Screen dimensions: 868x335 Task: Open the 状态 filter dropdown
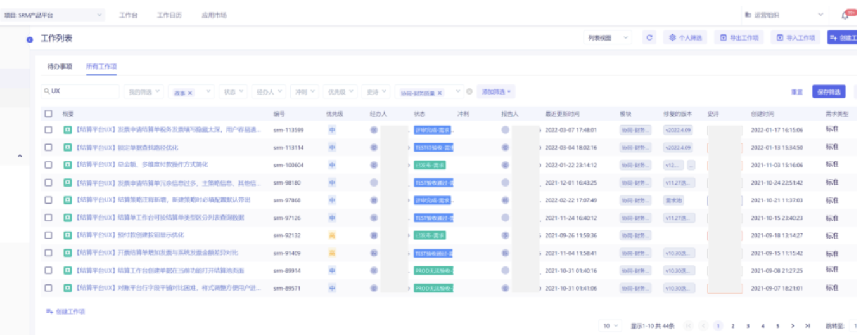[233, 92]
